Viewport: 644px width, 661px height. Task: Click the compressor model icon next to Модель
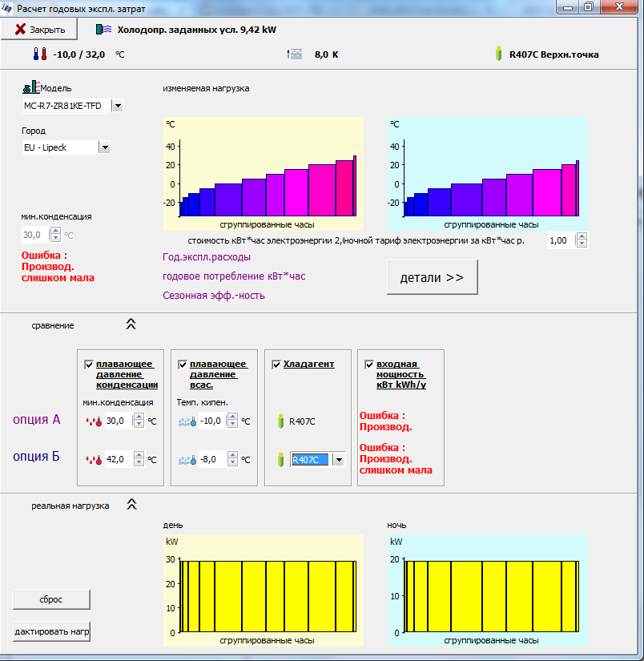coord(31,87)
